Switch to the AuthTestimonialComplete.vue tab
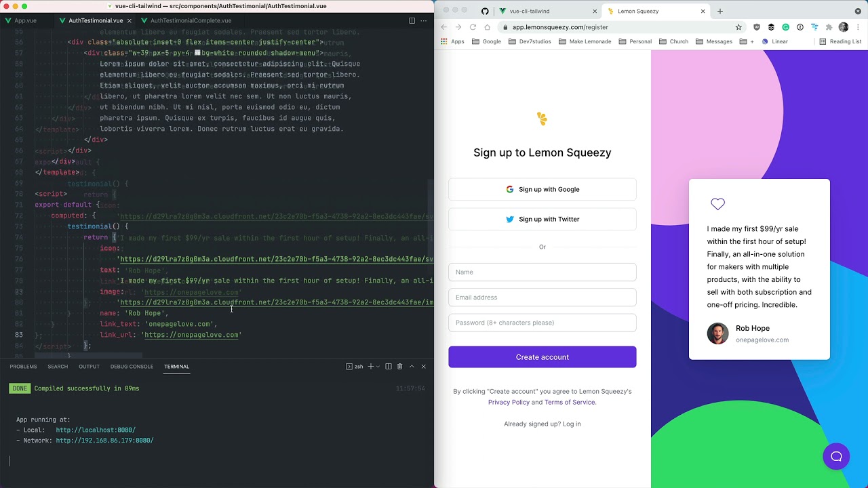868x488 pixels. tap(186, 20)
